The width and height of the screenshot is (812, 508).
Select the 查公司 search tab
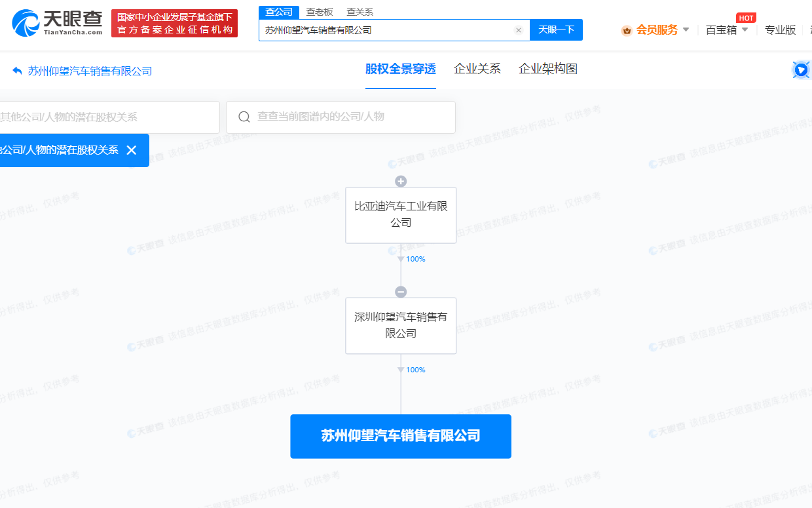[278, 12]
